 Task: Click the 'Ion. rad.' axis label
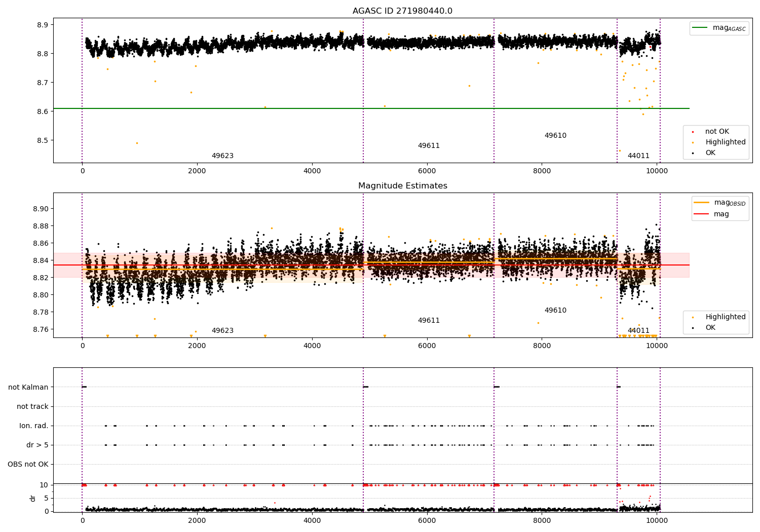(34, 426)
